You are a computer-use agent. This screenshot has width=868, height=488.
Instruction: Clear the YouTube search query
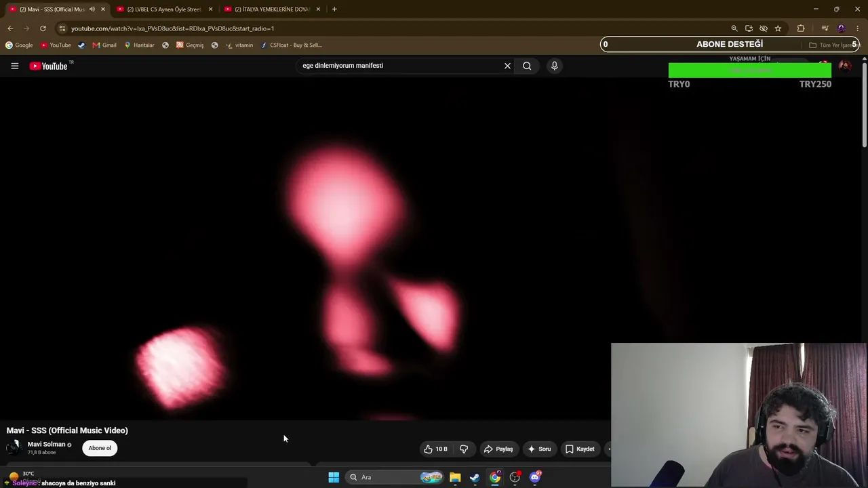pyautogui.click(x=507, y=66)
